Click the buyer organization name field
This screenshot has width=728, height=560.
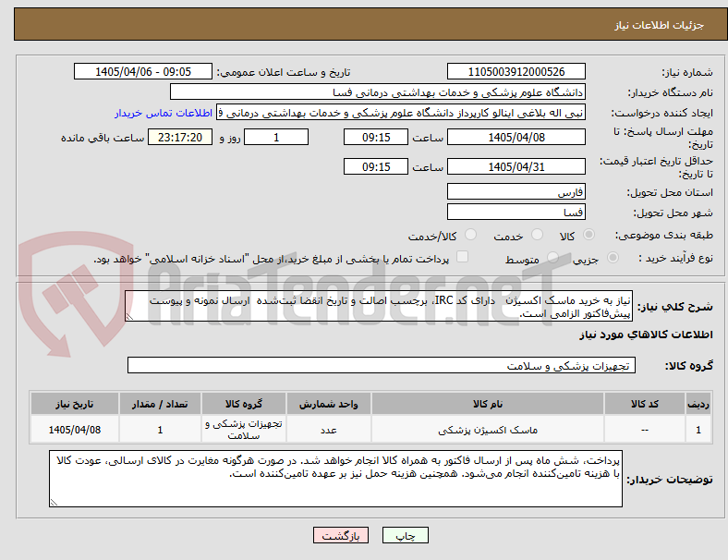pos(378,91)
